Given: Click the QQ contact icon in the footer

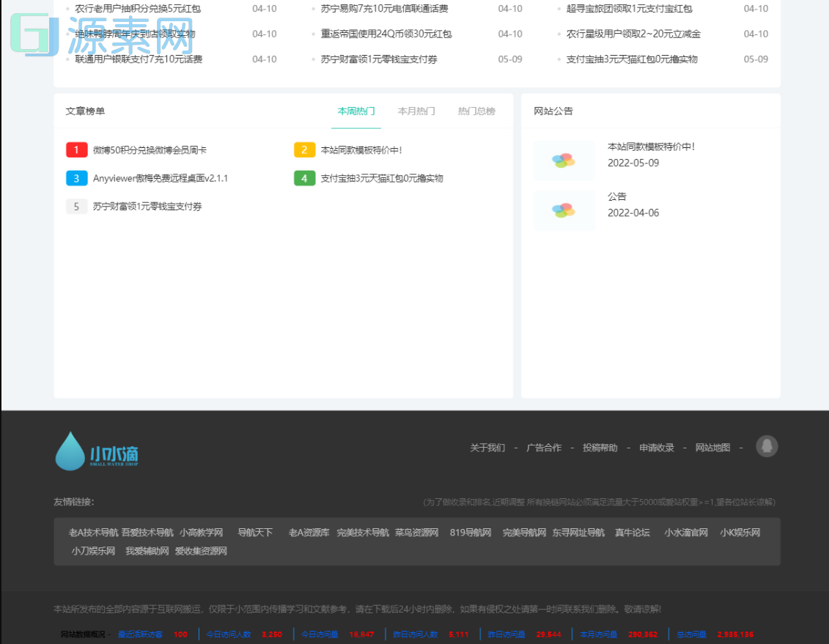Looking at the screenshot, I should (767, 446).
